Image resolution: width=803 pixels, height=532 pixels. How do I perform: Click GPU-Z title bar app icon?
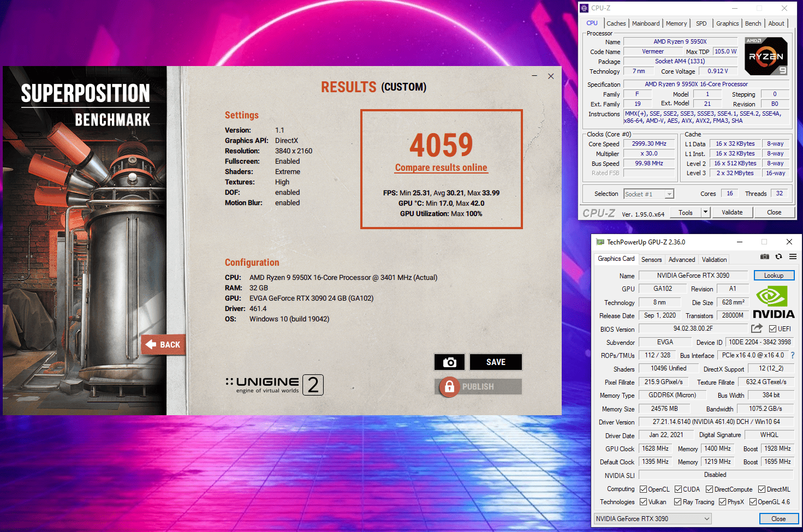[x=600, y=242]
